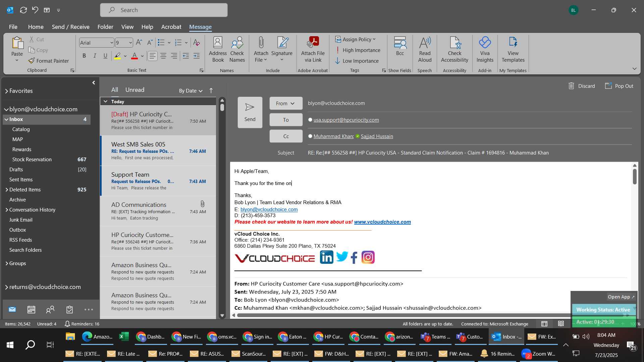The height and width of the screenshot is (362, 644).
Task: Center align text
Action: [x=163, y=56]
